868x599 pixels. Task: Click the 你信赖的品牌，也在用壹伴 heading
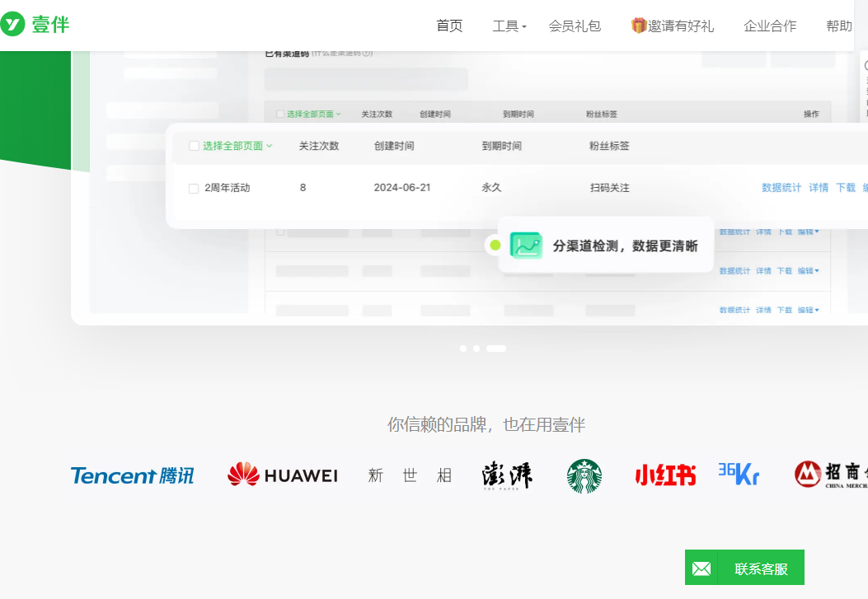coord(486,425)
